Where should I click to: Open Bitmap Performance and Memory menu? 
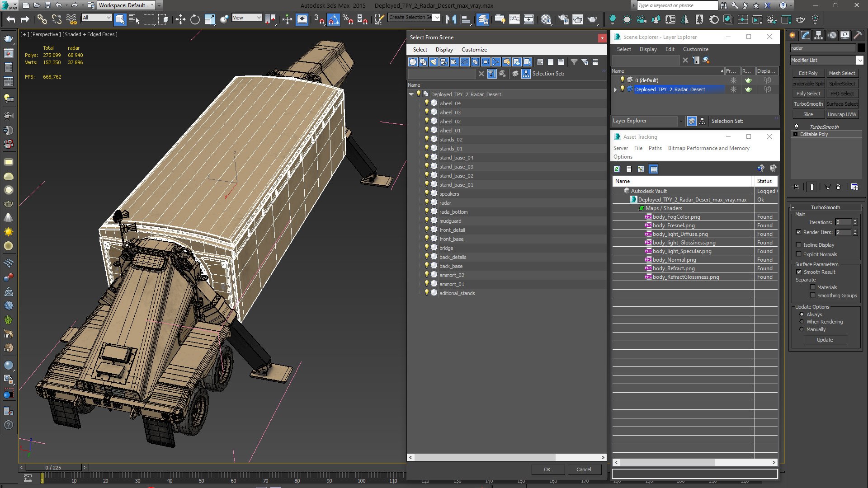(x=708, y=148)
